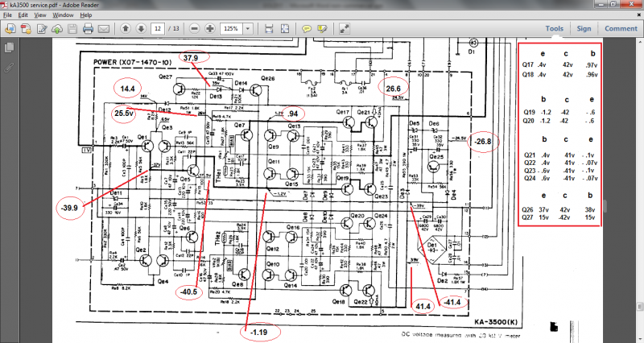Add a sticky note comment
Image resolution: width=644 pixels, height=343 pixels.
coord(307,29)
